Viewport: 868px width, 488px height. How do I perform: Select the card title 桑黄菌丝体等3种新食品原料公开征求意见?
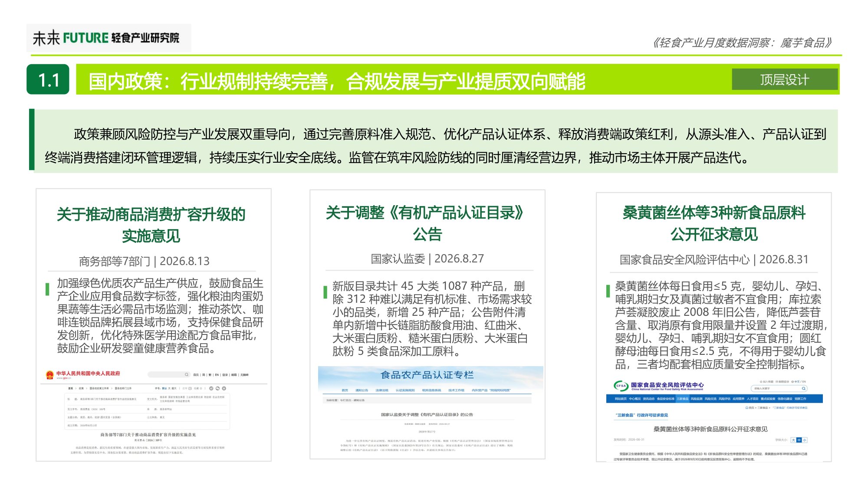714,223
